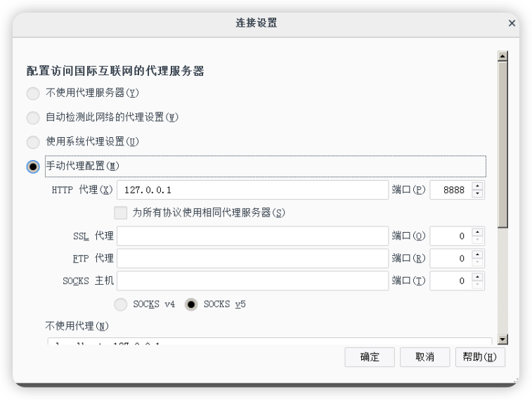
Task: Decrease the HTTP proxy port value
Action: tap(477, 194)
